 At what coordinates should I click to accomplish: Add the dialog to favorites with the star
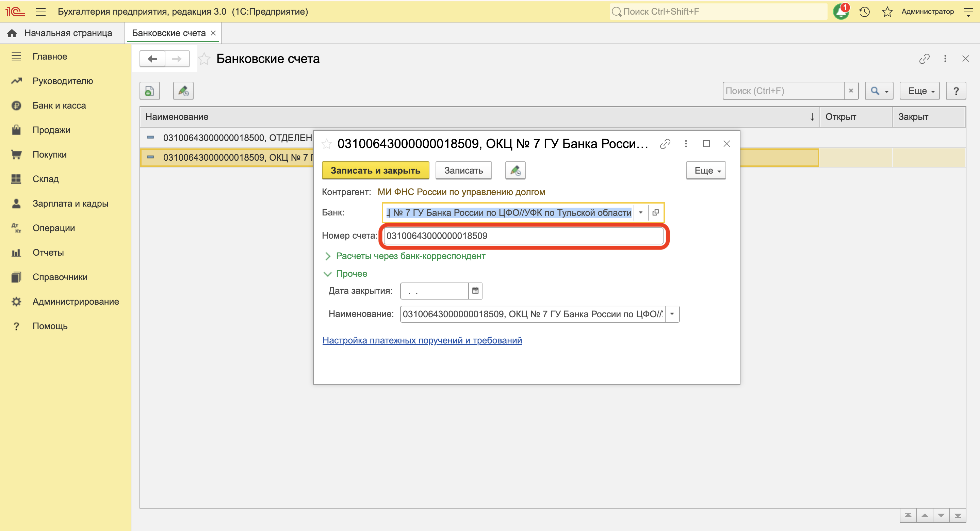tap(326, 144)
